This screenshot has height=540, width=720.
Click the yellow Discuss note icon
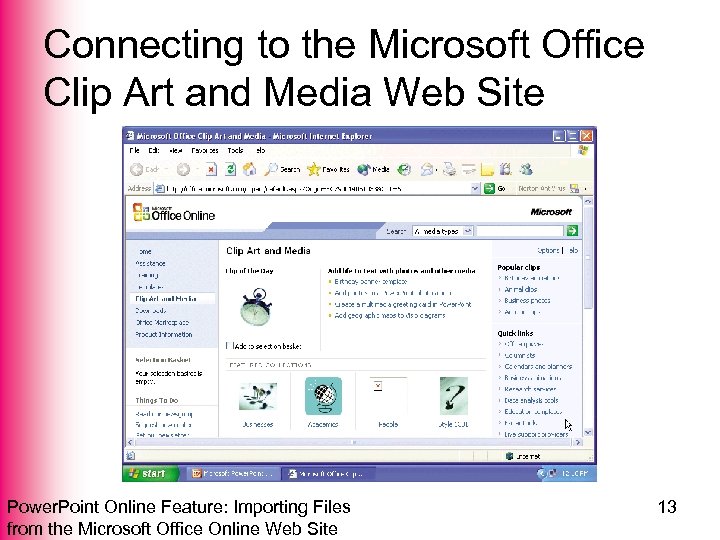click(x=487, y=170)
